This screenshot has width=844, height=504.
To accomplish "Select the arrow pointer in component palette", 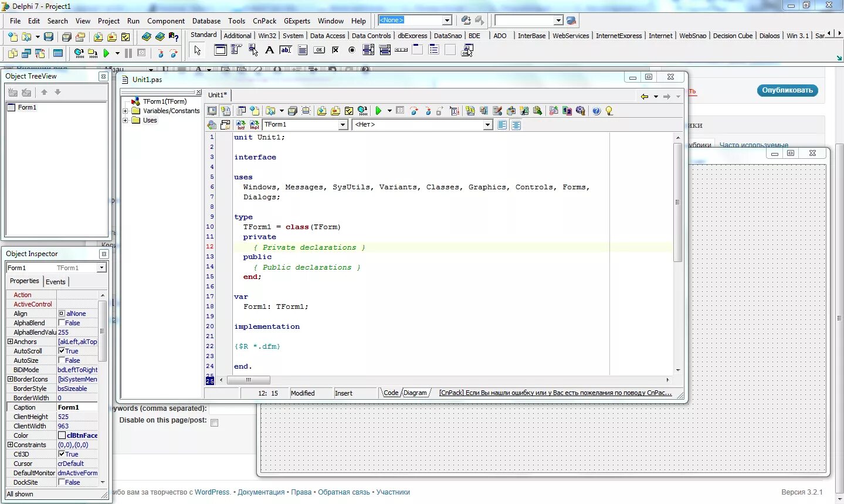I will (x=198, y=50).
